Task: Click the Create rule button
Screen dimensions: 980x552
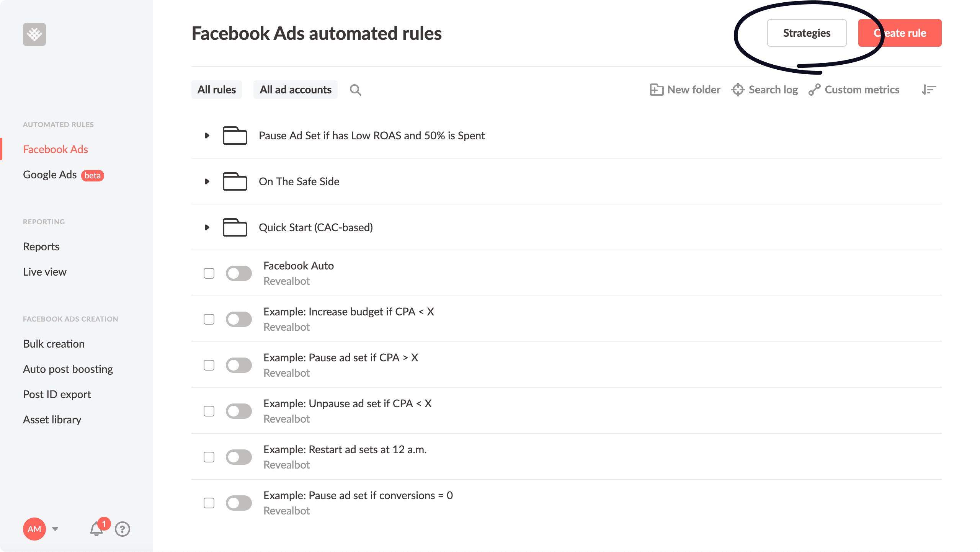Action: (x=900, y=33)
